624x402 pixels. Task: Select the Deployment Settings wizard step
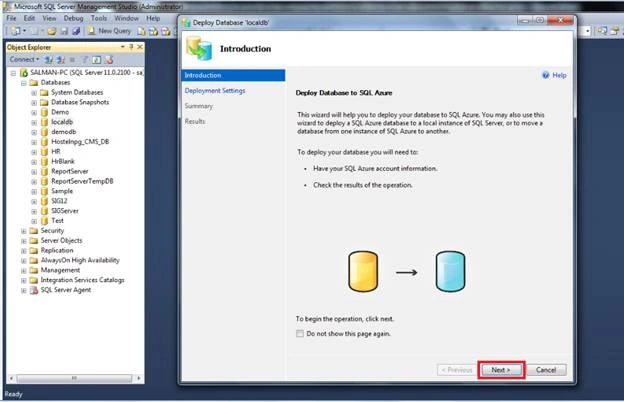point(215,91)
